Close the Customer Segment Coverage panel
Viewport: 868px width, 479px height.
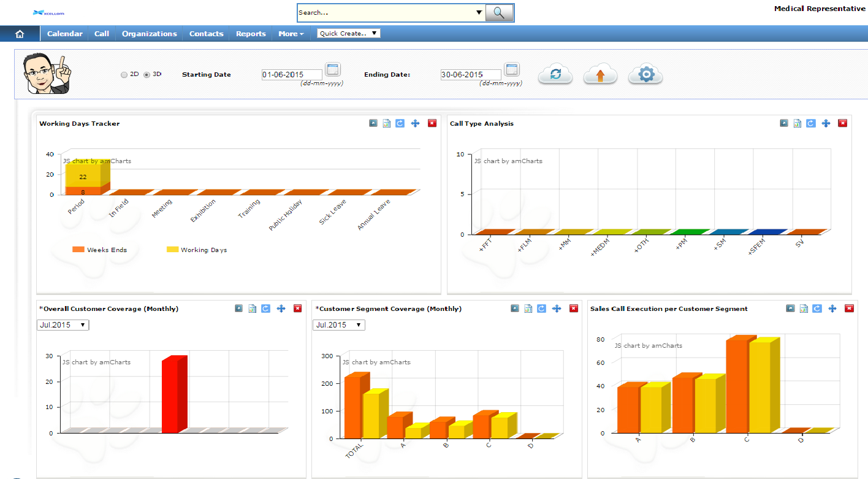[x=573, y=308]
